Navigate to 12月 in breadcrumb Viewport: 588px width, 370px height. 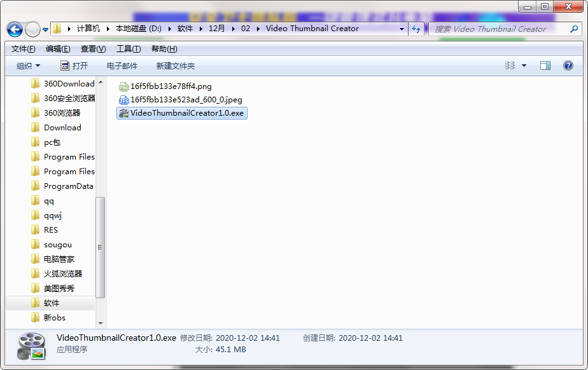pyautogui.click(x=217, y=29)
